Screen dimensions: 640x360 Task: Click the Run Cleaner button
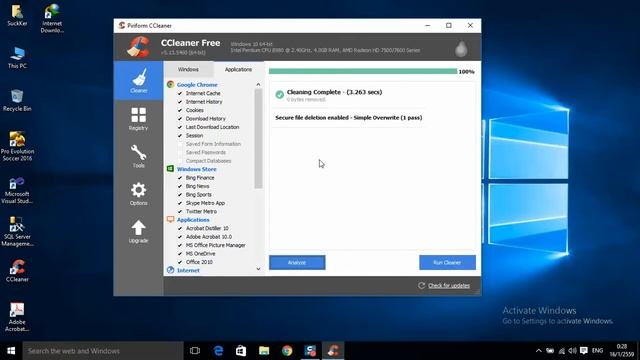coord(447,262)
